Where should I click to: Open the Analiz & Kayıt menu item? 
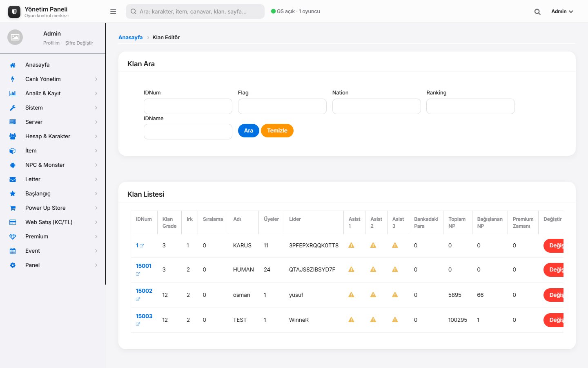[x=53, y=94]
